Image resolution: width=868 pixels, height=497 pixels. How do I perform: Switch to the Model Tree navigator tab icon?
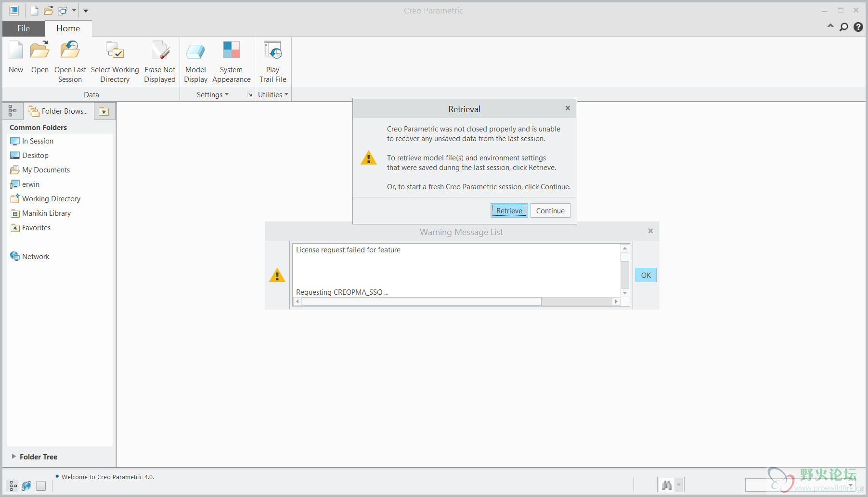pos(13,111)
